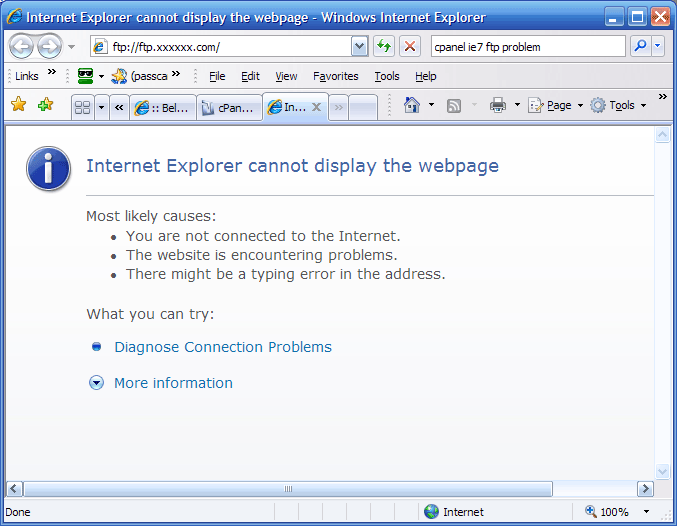Click the blue info icon on error page
Image resolution: width=677 pixels, height=526 pixels.
[48, 168]
